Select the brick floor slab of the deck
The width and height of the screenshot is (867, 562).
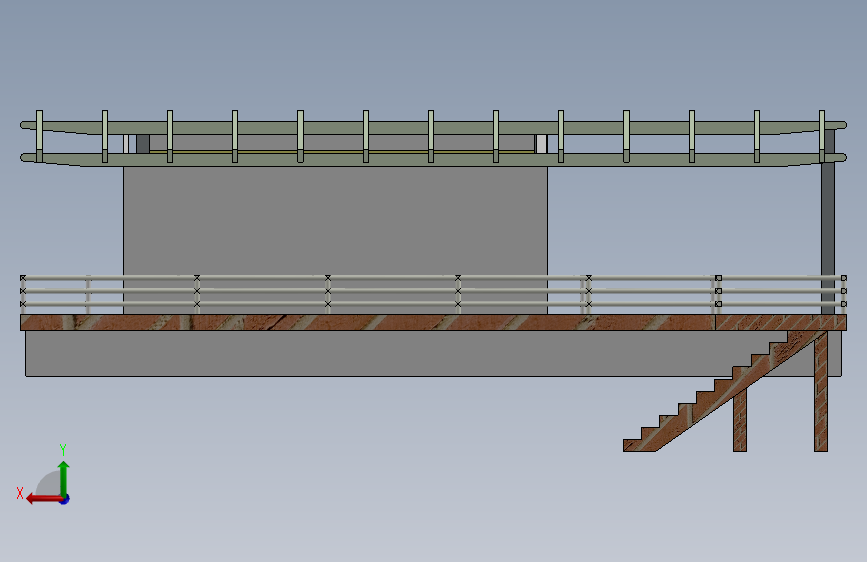[x=433, y=322]
